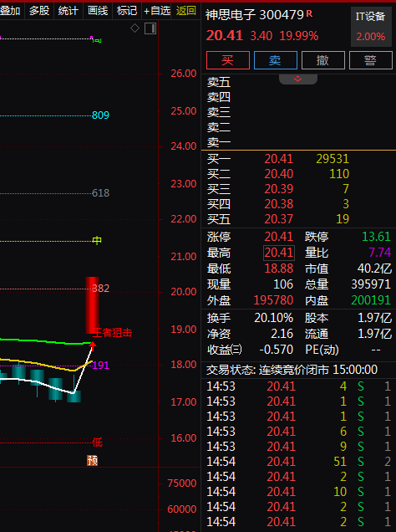Screen dimensions: 396x532
Task: Select the 画线 draw line tool
Action: click(98, 11)
